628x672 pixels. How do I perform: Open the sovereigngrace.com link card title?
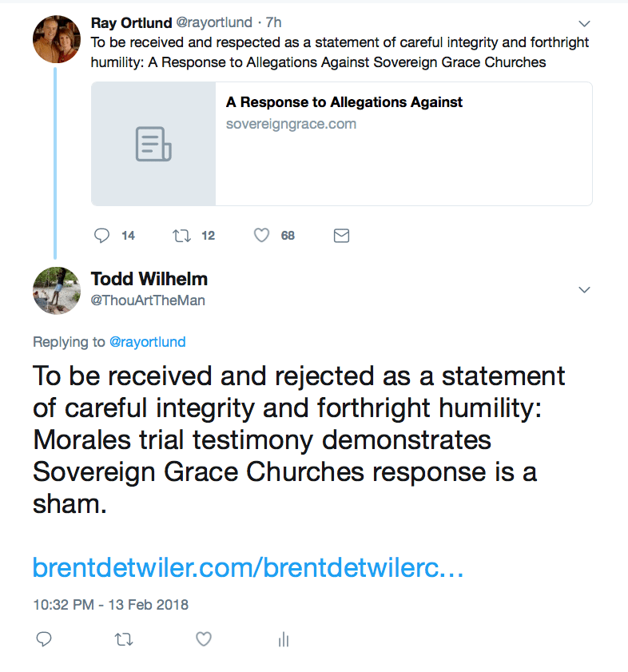click(344, 102)
